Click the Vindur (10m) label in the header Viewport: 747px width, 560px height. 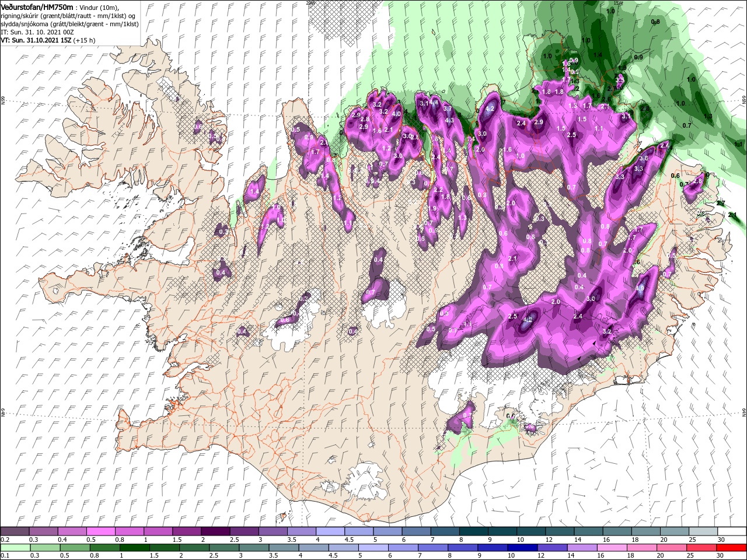tap(99, 8)
